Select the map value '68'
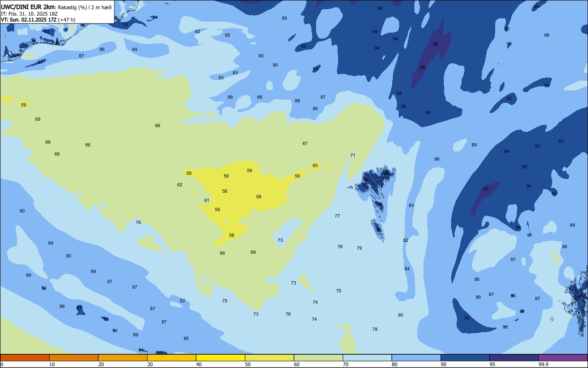 [x=253, y=252]
